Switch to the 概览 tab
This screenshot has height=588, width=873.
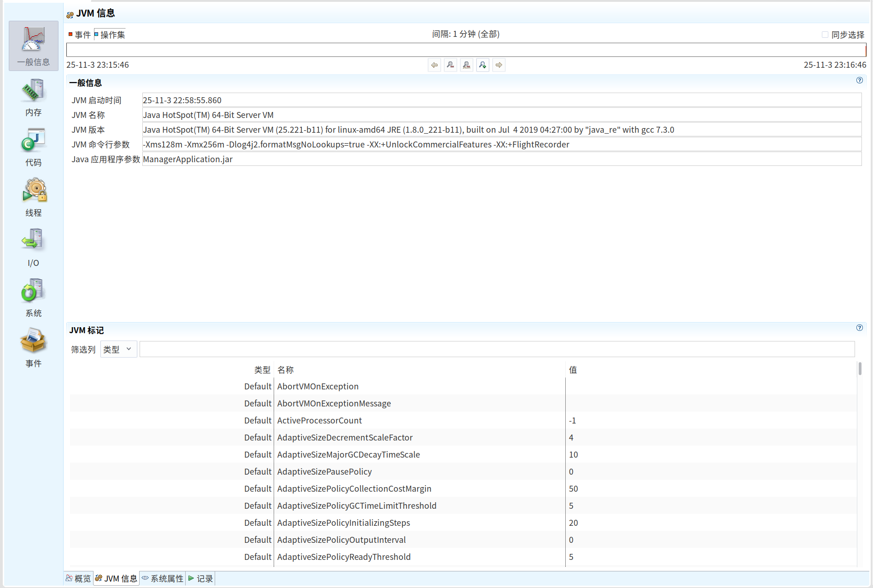[79, 578]
